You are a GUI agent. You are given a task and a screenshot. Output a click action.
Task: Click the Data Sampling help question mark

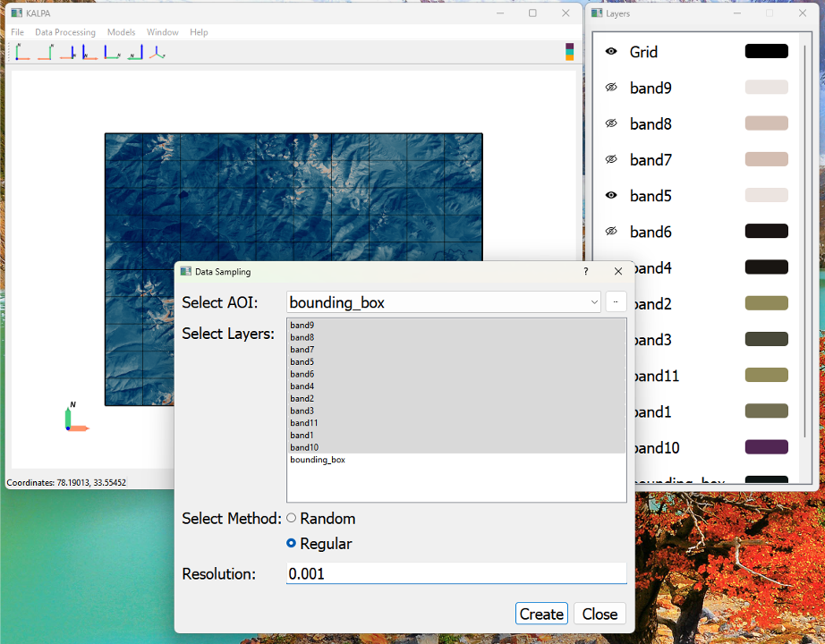[585, 272]
